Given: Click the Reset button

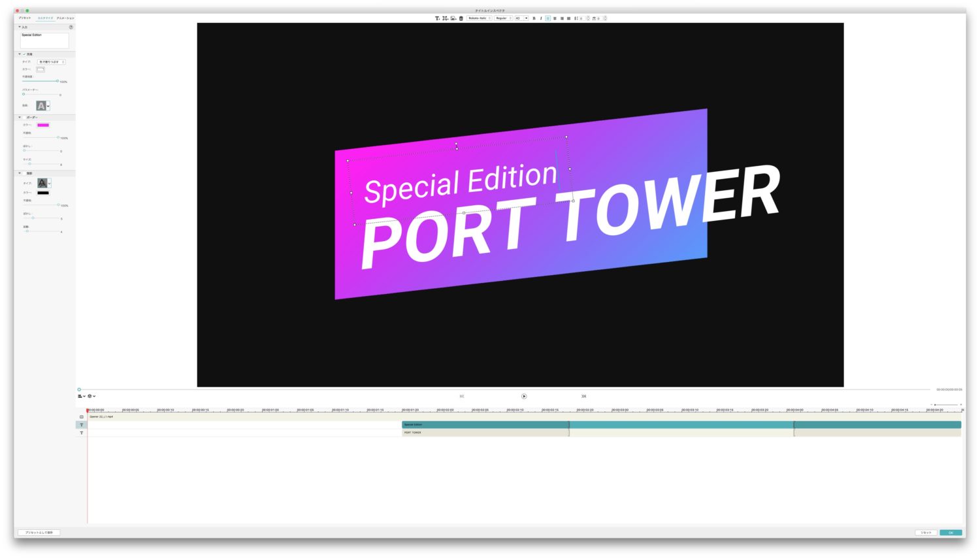Looking at the screenshot, I should point(926,533).
